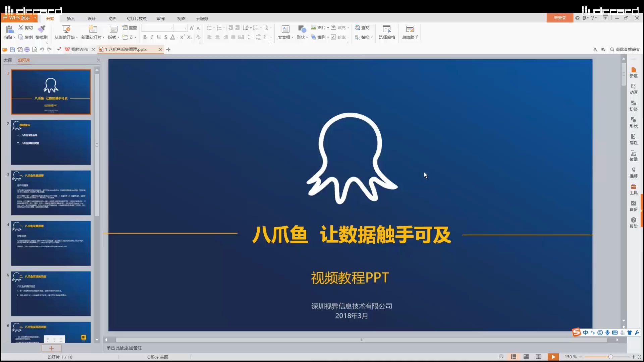Toggle Underline formatting
Image resolution: width=644 pixels, height=362 pixels.
click(159, 37)
